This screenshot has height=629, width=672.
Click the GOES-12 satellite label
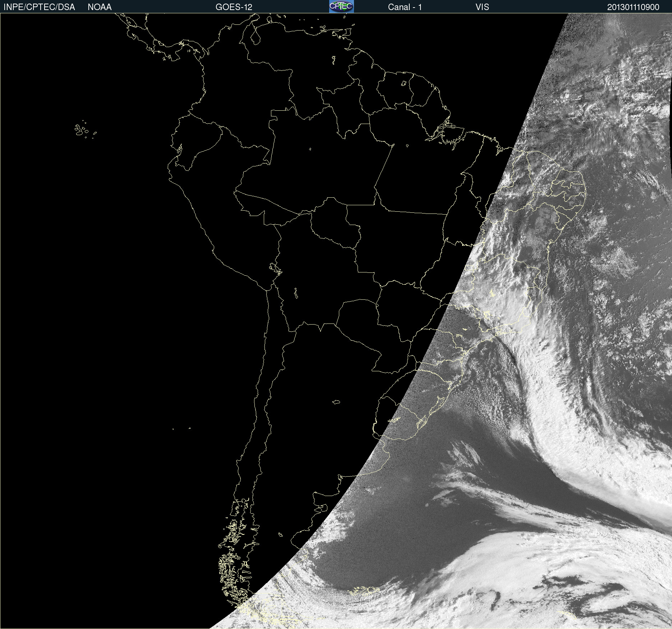point(234,7)
